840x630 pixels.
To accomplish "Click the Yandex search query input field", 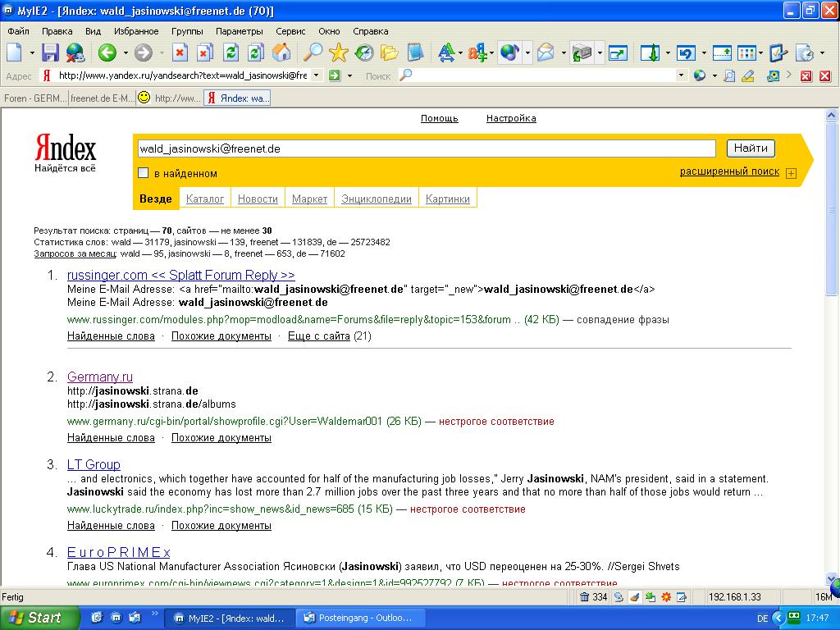I will click(427, 148).
